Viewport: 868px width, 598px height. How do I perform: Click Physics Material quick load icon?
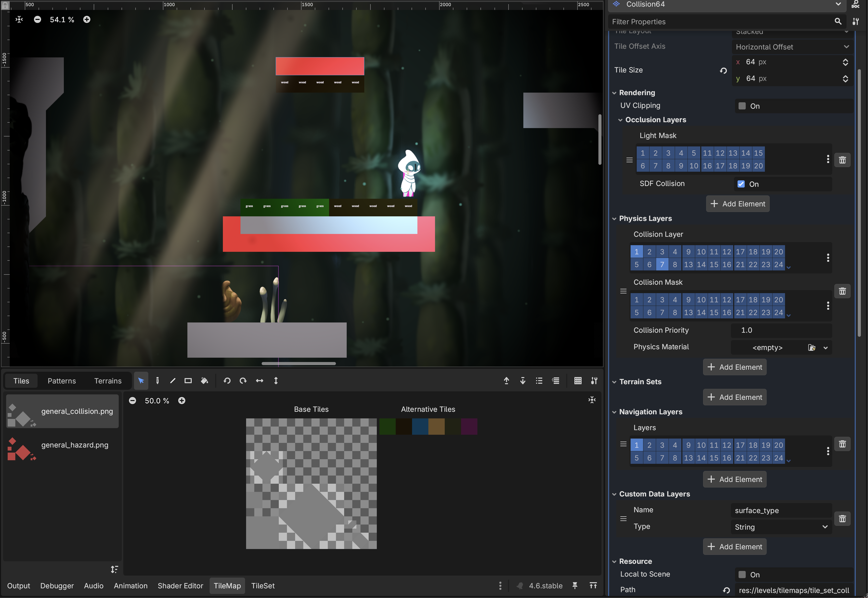pyautogui.click(x=812, y=348)
